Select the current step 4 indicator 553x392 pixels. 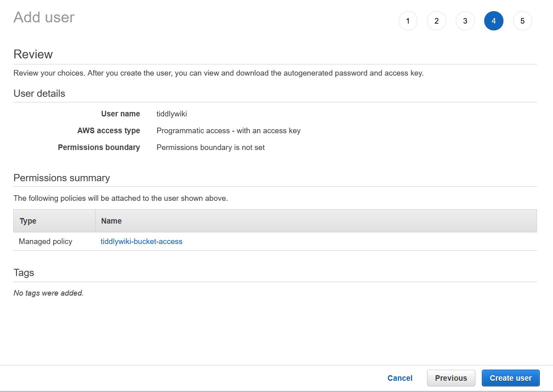[494, 21]
